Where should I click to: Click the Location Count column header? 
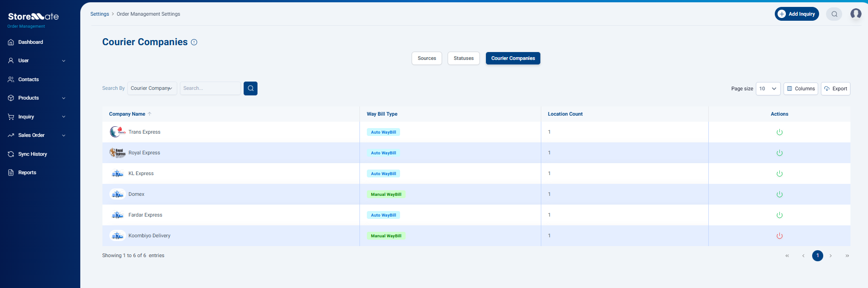point(565,114)
